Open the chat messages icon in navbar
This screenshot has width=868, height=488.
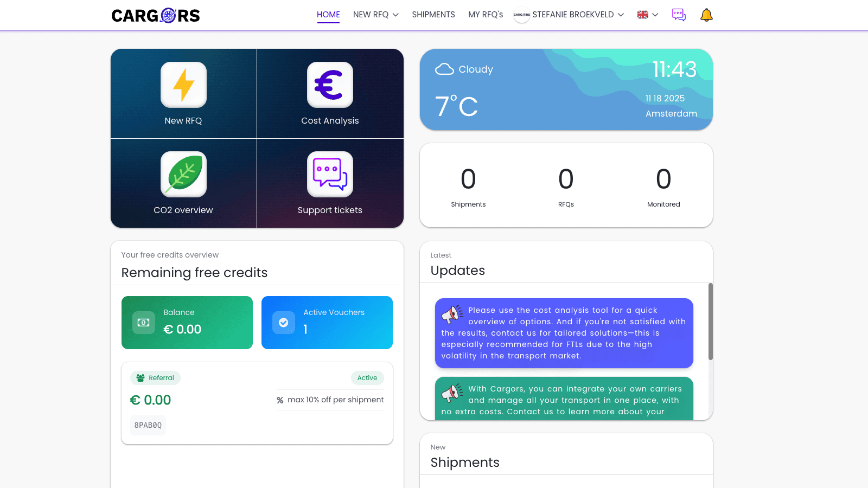(679, 15)
